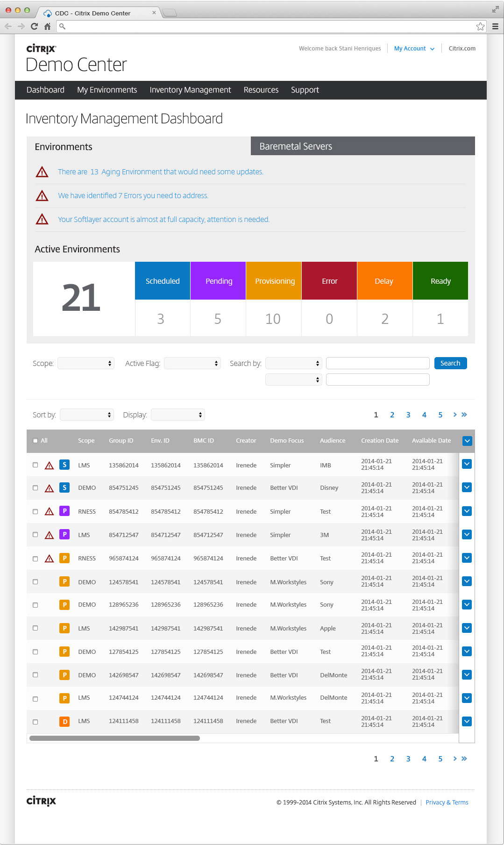The image size is (504, 846).
Task: Click purple P status badge in row 854785412
Action: click(64, 511)
